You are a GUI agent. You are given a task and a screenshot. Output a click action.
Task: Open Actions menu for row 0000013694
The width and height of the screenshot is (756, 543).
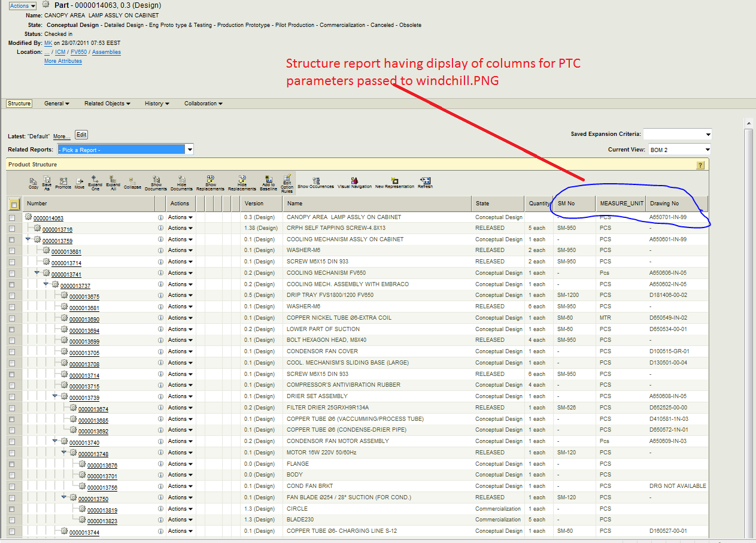pyautogui.click(x=180, y=329)
